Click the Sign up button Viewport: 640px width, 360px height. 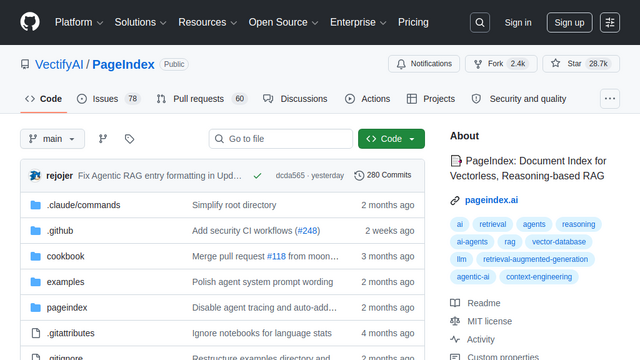point(569,22)
